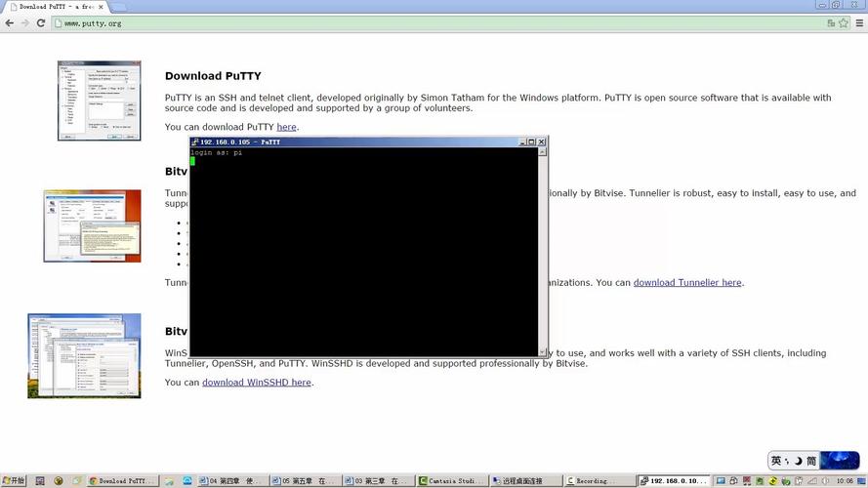The image size is (868, 488).
Task: Switch to Camtasia Studio taskbar button
Action: 451,481
